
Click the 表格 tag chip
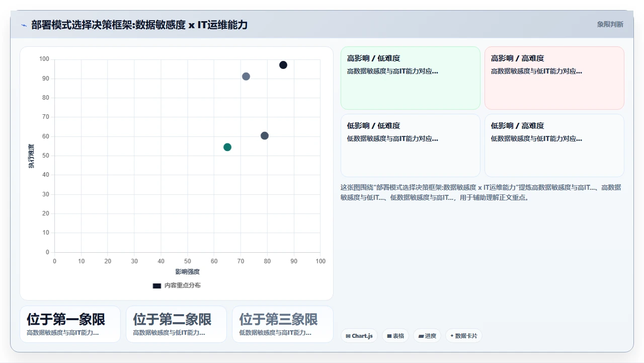click(x=395, y=336)
